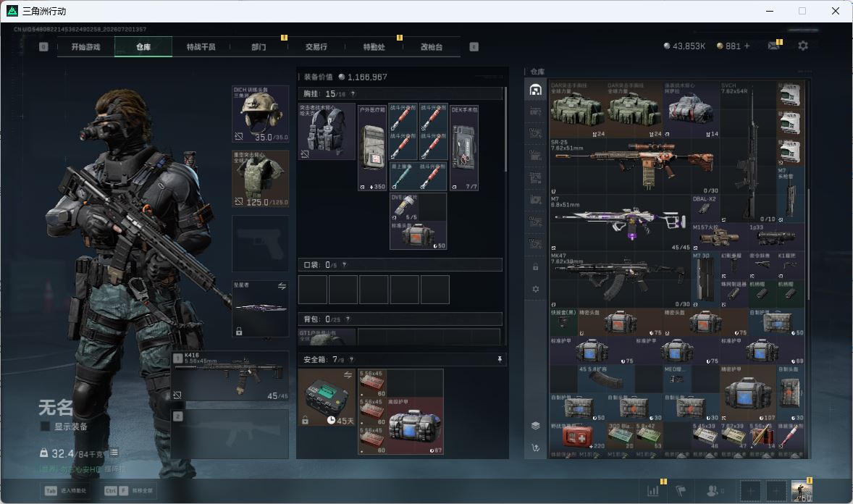
Task: Select the M7 6.8x51mm rifle
Action: (x=620, y=223)
